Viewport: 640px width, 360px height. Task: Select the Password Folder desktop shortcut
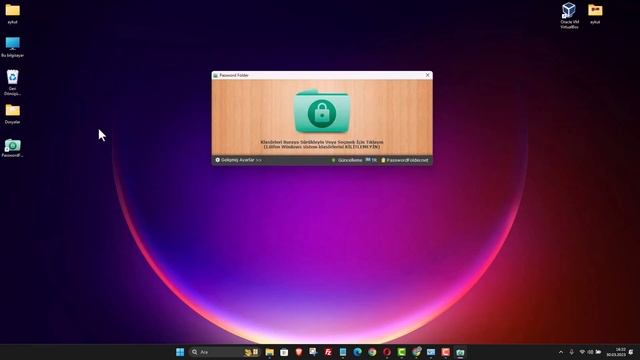tap(12, 148)
